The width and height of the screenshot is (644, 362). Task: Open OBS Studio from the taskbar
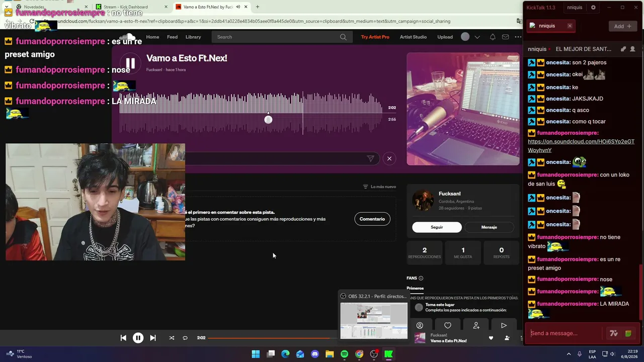click(x=374, y=354)
